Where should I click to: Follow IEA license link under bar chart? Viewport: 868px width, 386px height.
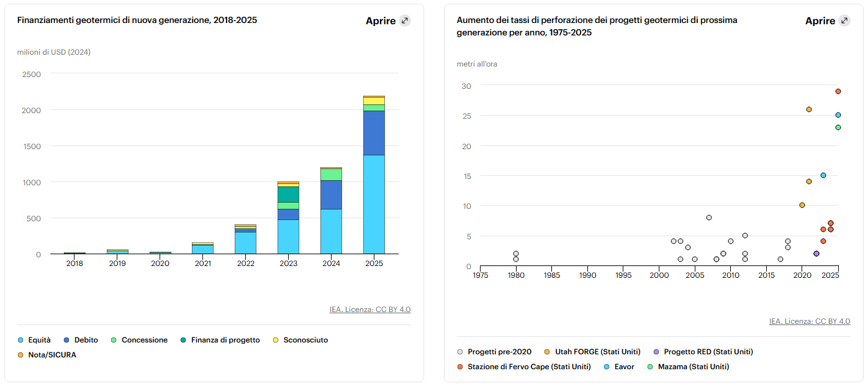369,310
